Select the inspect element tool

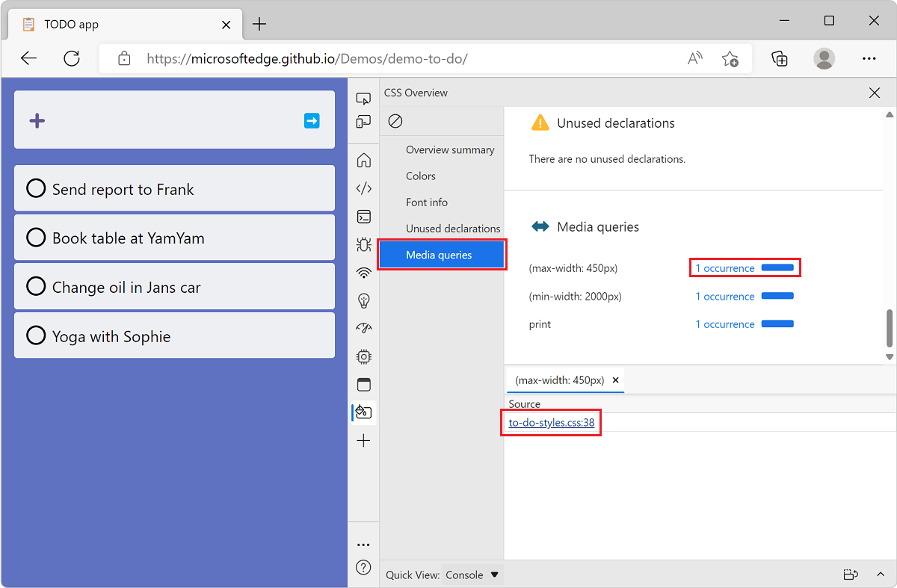[x=363, y=98]
